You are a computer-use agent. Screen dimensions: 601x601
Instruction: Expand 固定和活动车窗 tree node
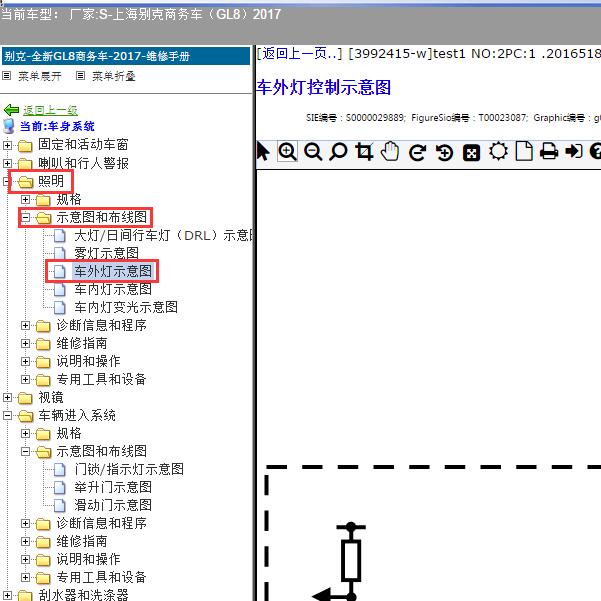[7, 145]
